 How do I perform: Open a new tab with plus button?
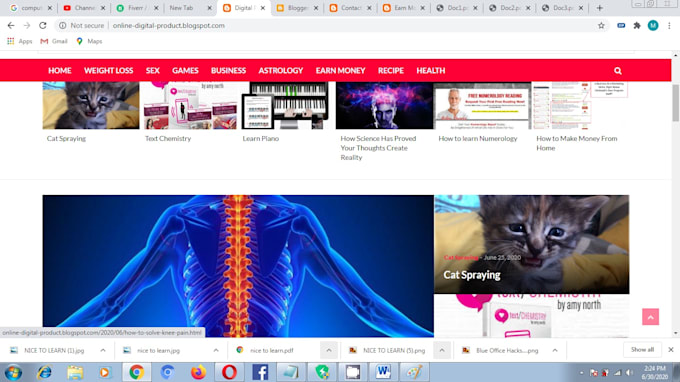point(599,8)
